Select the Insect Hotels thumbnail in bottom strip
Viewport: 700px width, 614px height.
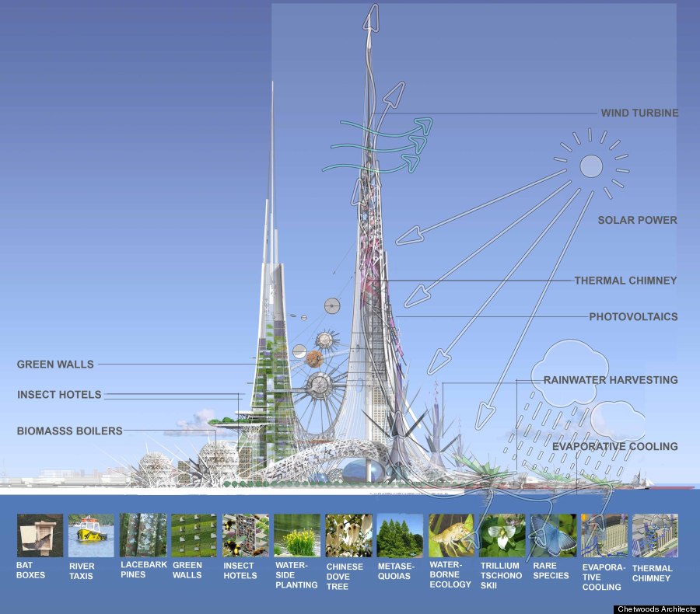click(246, 535)
